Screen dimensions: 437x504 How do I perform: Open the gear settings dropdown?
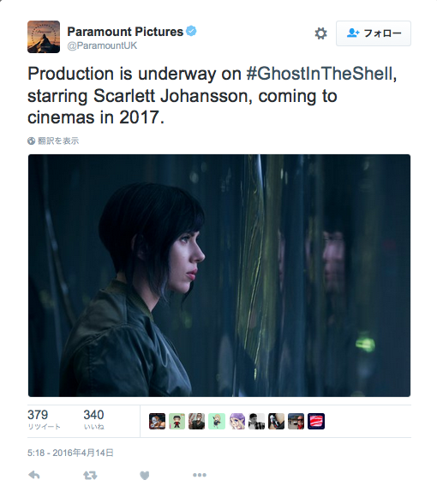pyautogui.click(x=320, y=33)
